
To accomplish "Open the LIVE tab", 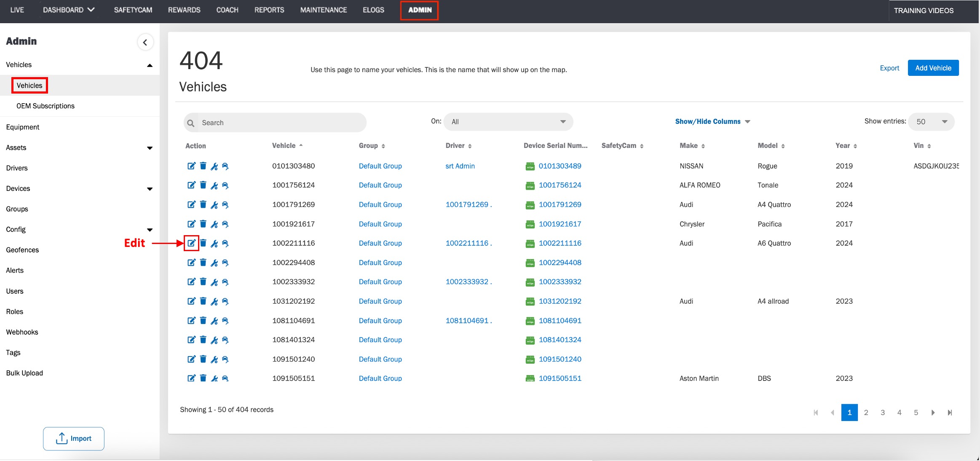I will pos(17,10).
